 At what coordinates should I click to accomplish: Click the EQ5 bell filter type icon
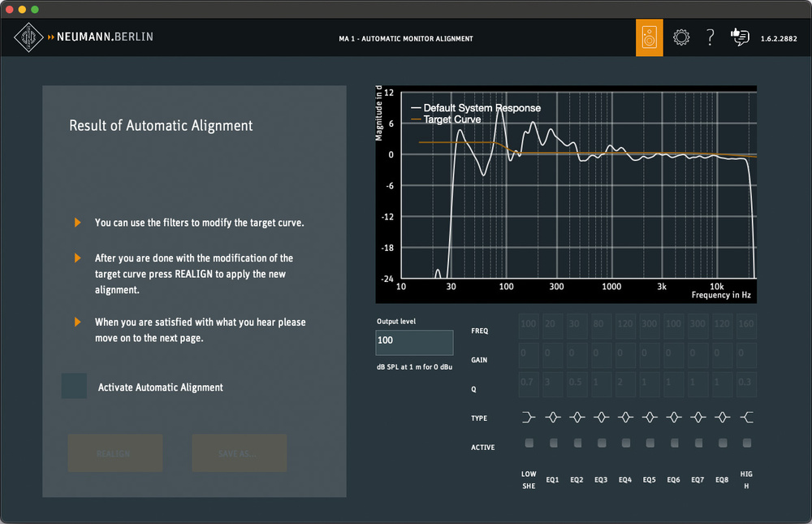pos(650,418)
